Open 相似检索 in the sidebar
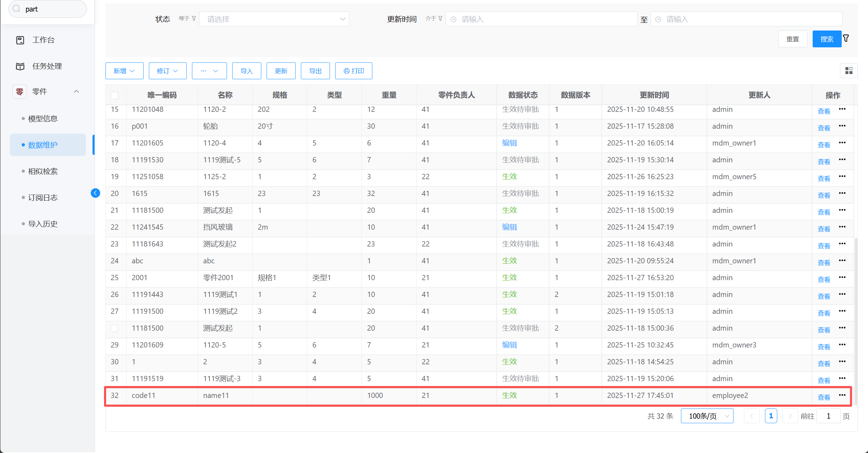This screenshot has width=868, height=453. pyautogui.click(x=43, y=171)
